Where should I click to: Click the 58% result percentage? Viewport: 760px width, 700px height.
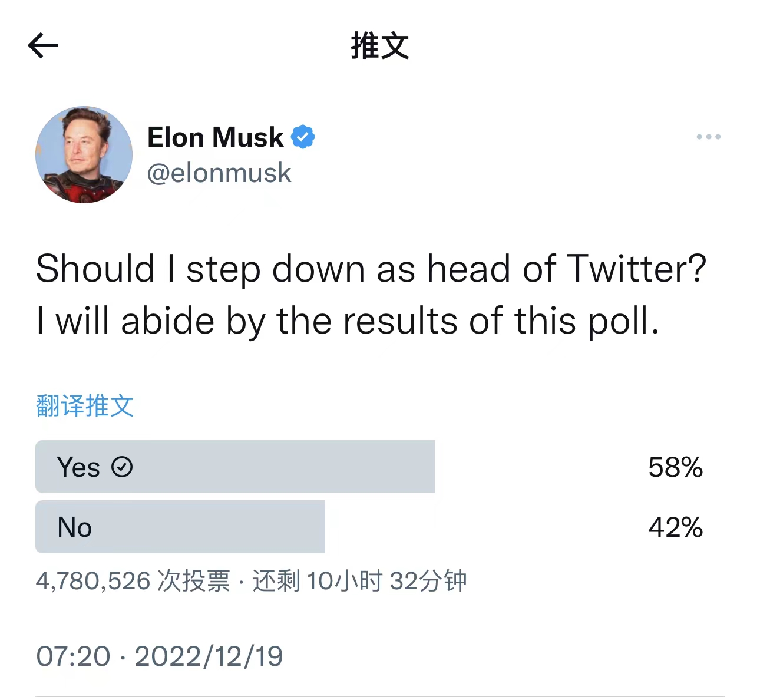coord(675,467)
